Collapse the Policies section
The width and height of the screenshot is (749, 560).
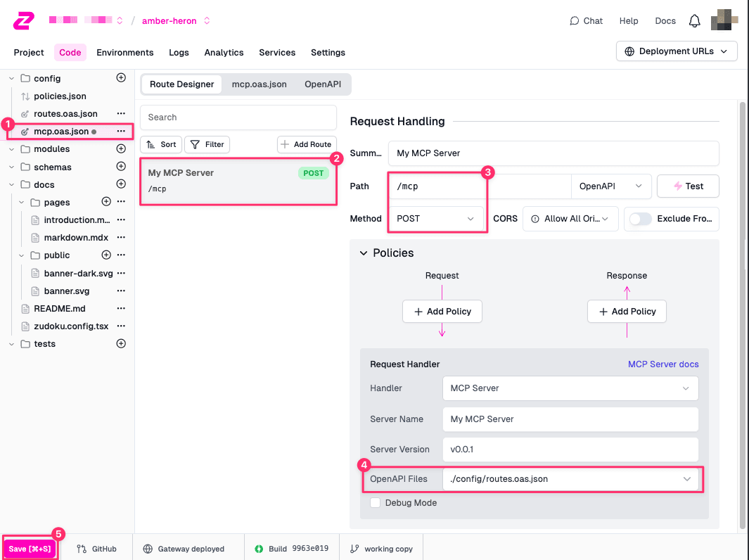pyautogui.click(x=364, y=253)
